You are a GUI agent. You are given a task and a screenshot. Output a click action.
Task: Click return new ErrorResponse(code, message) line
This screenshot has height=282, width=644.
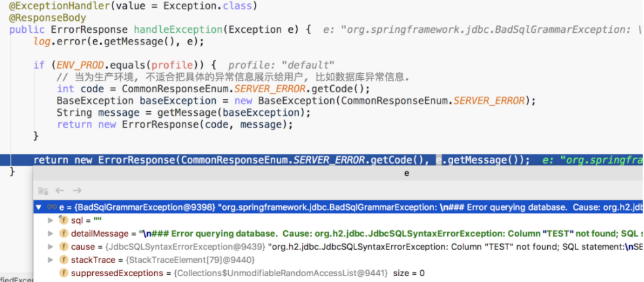(x=175, y=124)
